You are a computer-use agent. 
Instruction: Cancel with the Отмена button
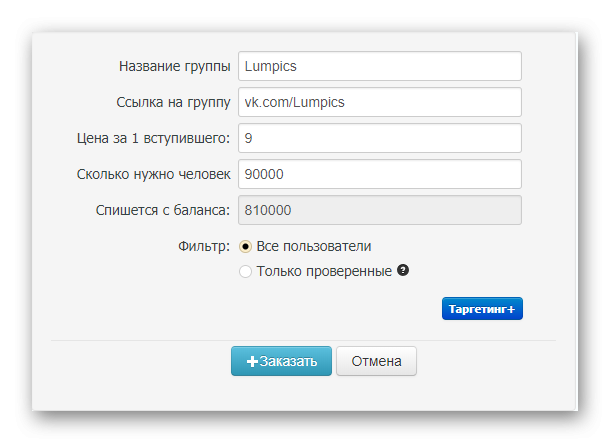[376, 361]
